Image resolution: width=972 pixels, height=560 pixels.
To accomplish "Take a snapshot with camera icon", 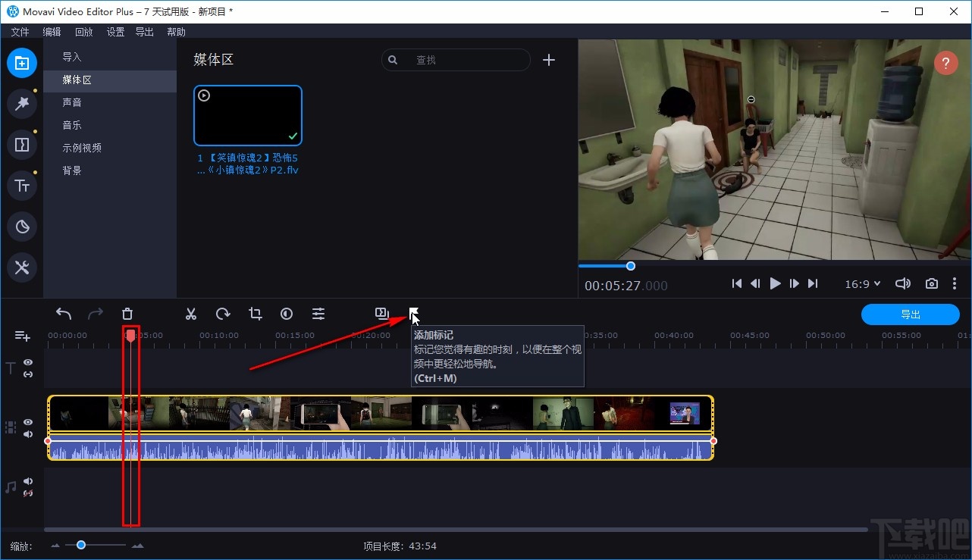I will pos(932,283).
